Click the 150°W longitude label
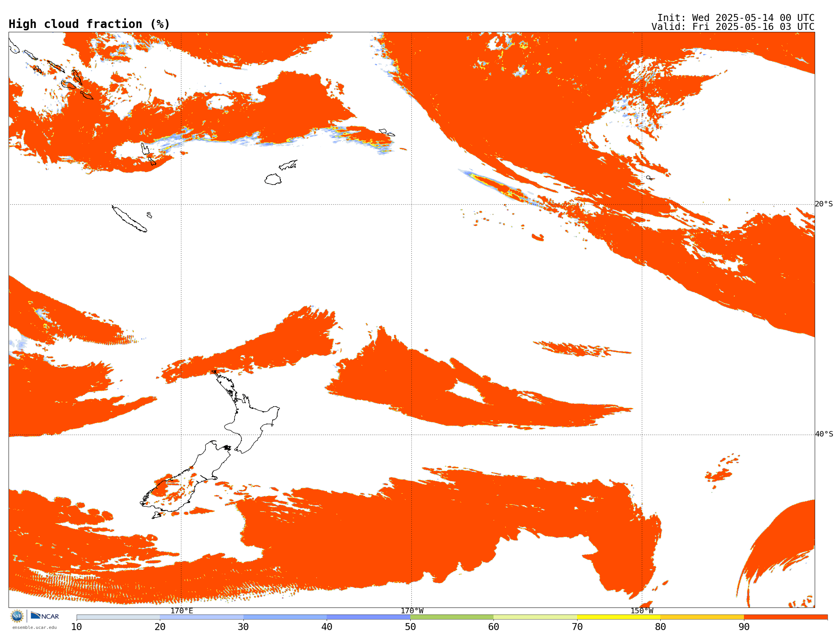840x632 pixels. [x=642, y=611]
